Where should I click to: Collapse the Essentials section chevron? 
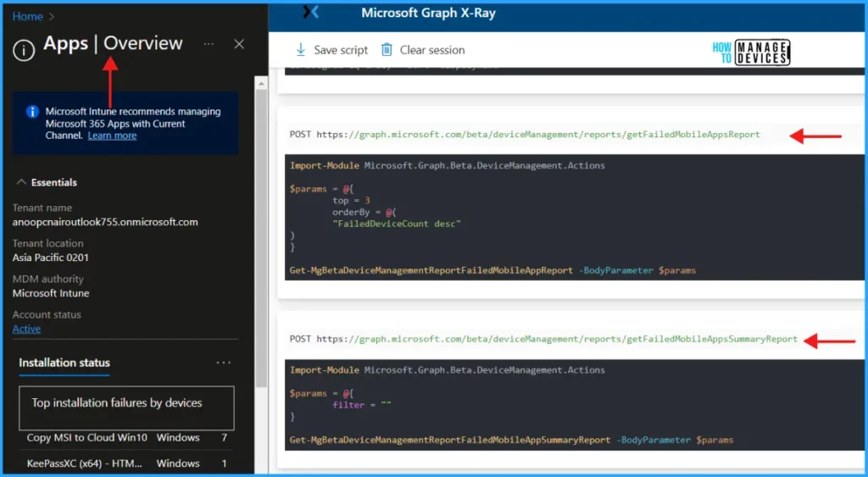coord(21,182)
